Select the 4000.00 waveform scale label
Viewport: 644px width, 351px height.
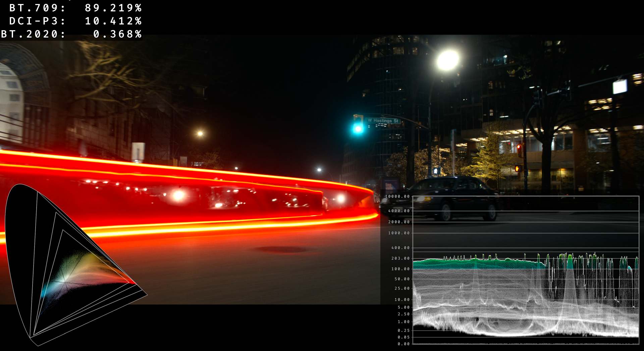399,211
